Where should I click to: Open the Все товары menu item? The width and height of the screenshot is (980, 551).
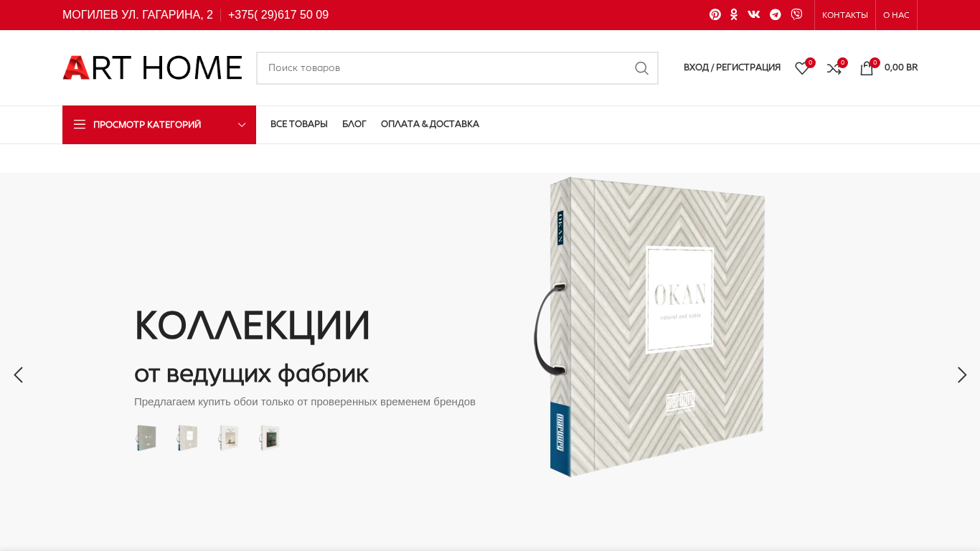click(299, 124)
